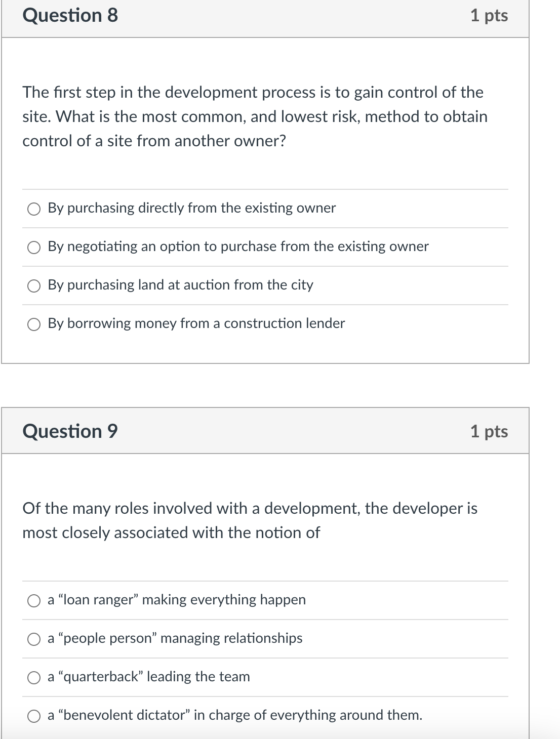Click the Question 8 header
This screenshot has width=560, height=739.
(x=70, y=15)
